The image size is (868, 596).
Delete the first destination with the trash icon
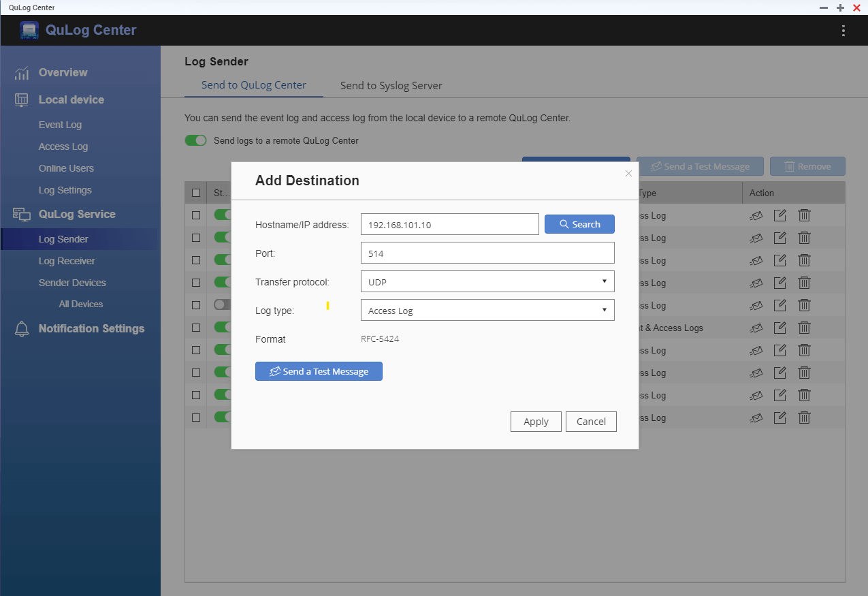point(804,215)
